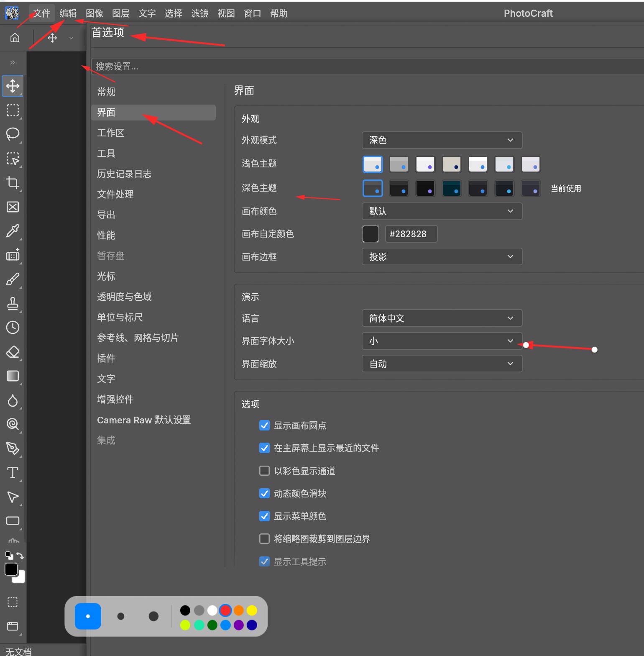Select the Lasso tool in toolbar
Image resolution: width=644 pixels, height=656 pixels.
13,134
